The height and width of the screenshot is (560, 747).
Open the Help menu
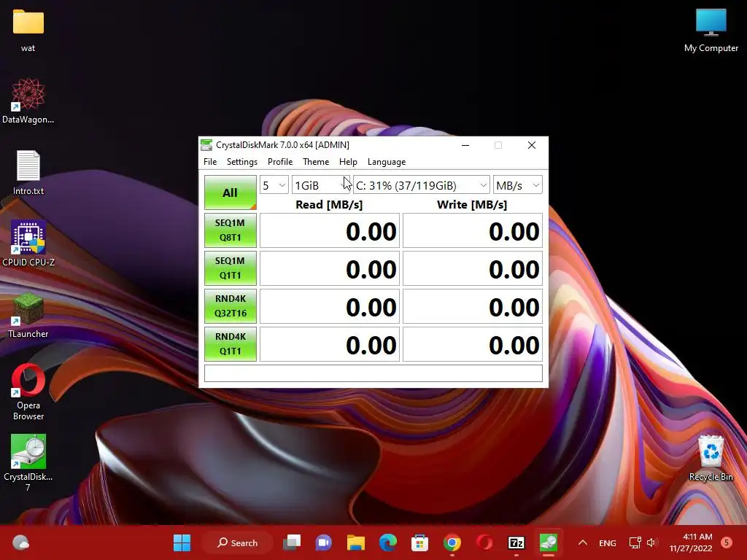click(348, 162)
